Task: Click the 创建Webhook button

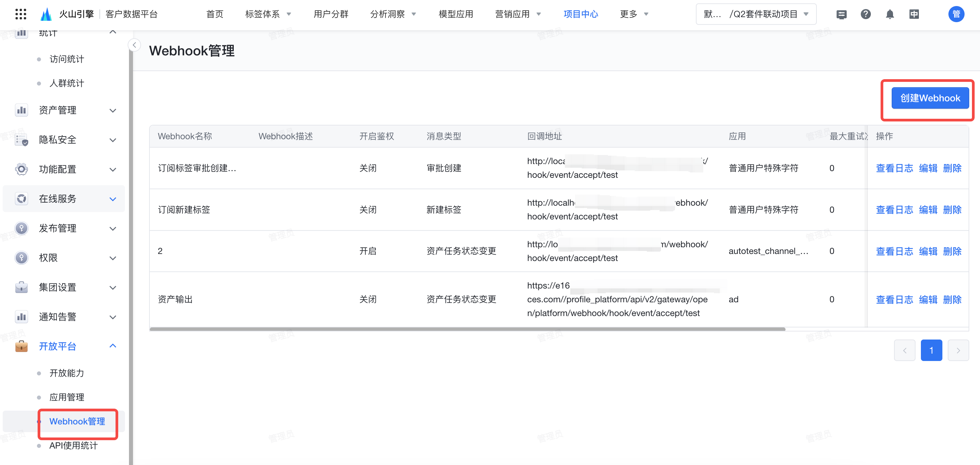Action: pos(930,98)
